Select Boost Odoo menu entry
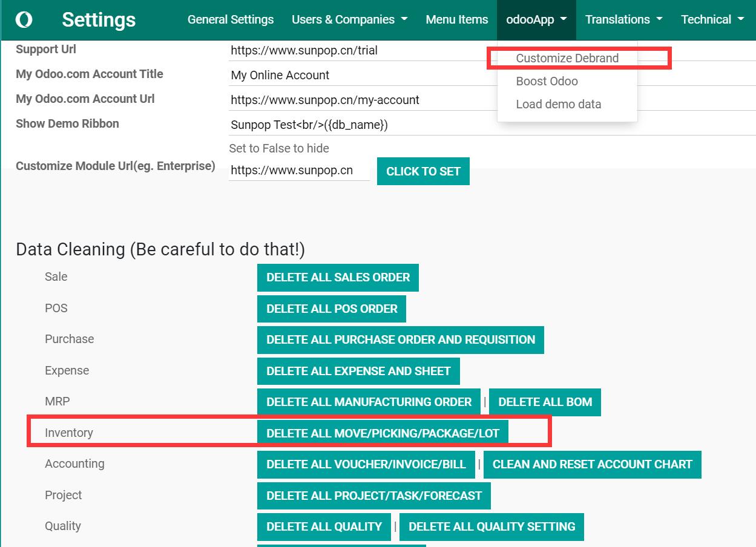Screen dimensions: 756x547 coord(547,81)
